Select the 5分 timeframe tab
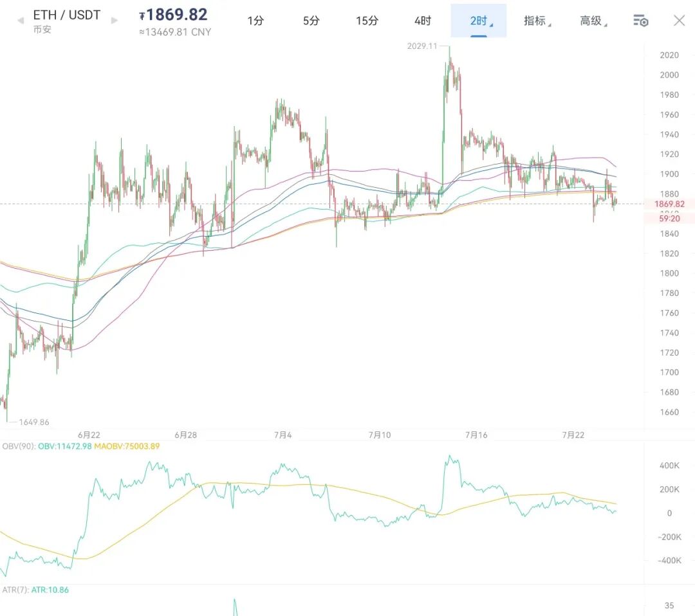695x616 pixels. (311, 21)
